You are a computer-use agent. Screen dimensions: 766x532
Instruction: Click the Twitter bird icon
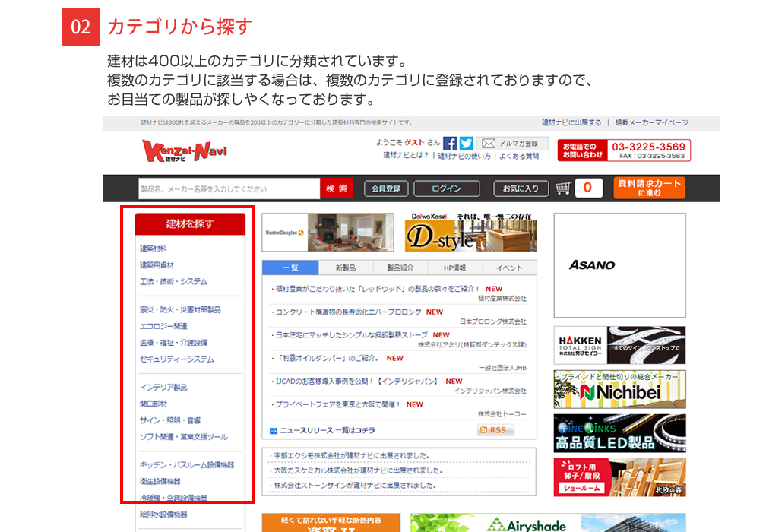[x=466, y=144]
